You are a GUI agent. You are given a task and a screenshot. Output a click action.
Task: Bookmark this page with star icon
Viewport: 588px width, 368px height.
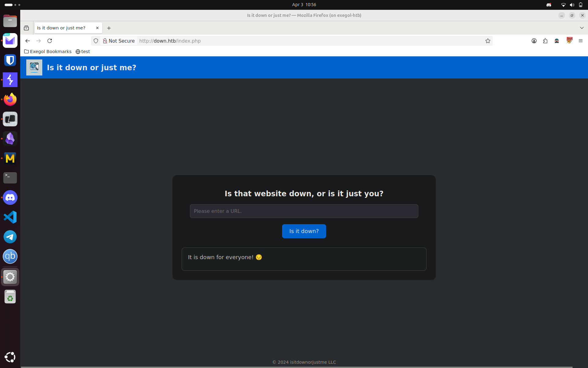488,41
